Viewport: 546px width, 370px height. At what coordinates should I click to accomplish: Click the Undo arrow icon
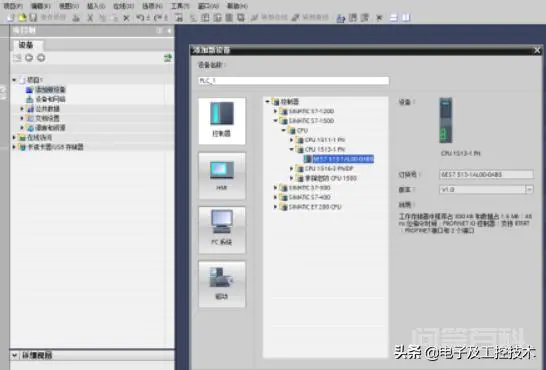(140, 18)
